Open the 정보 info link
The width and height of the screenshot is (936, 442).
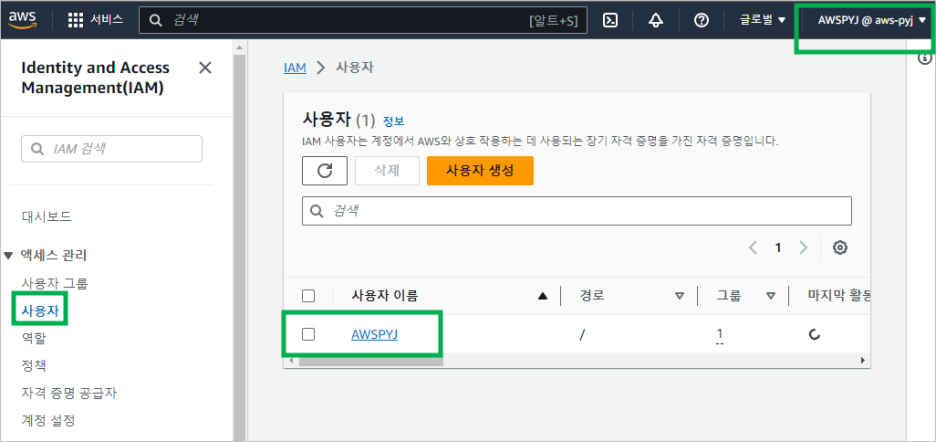point(393,121)
